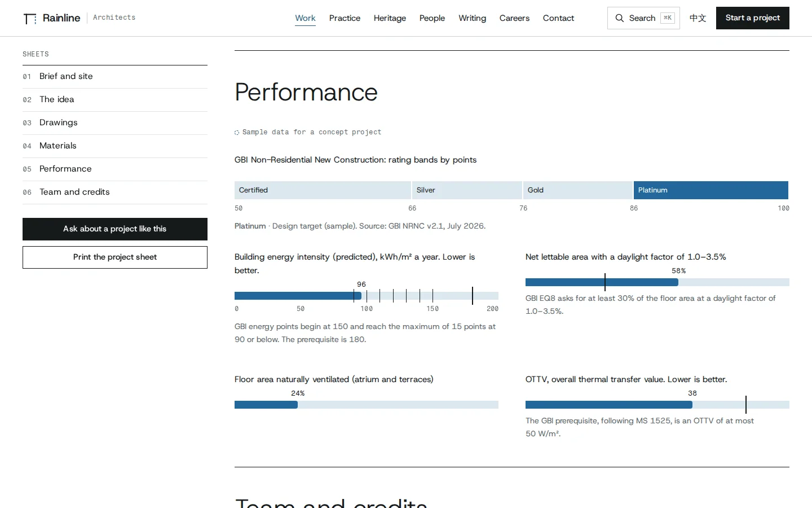Click the GBI NRNC source caption
Image resolution: width=812 pixels, height=508 pixels.
coord(360,226)
